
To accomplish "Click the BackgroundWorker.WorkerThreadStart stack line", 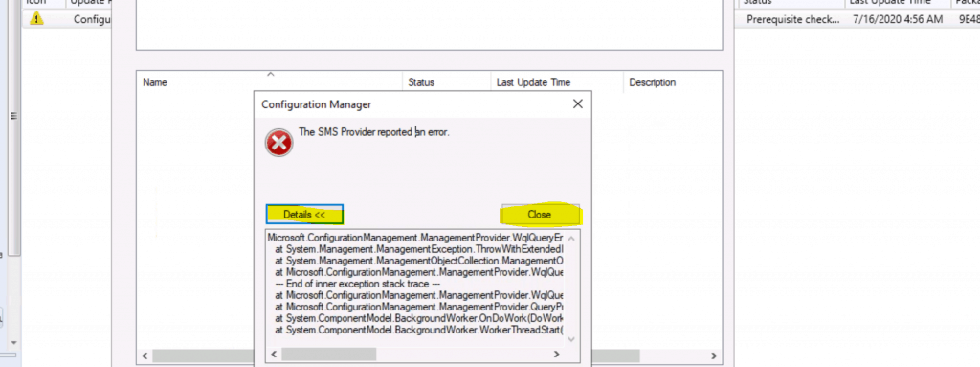I will point(419,330).
